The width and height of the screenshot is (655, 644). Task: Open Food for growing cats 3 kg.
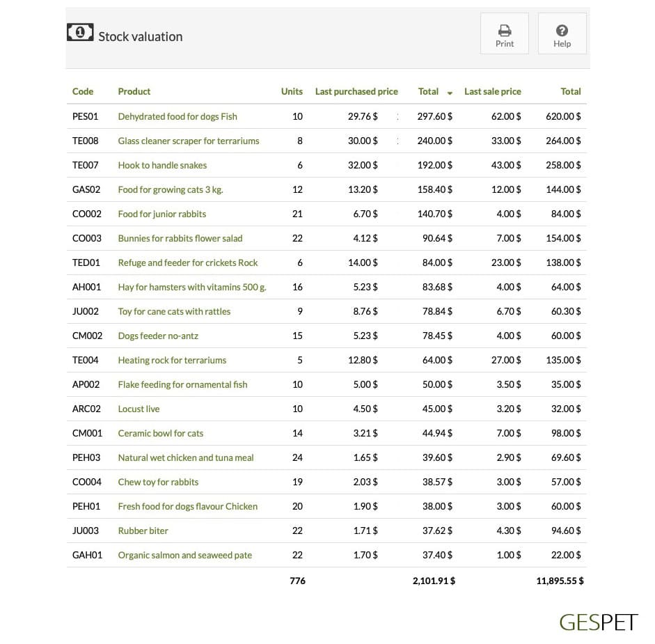click(x=171, y=190)
